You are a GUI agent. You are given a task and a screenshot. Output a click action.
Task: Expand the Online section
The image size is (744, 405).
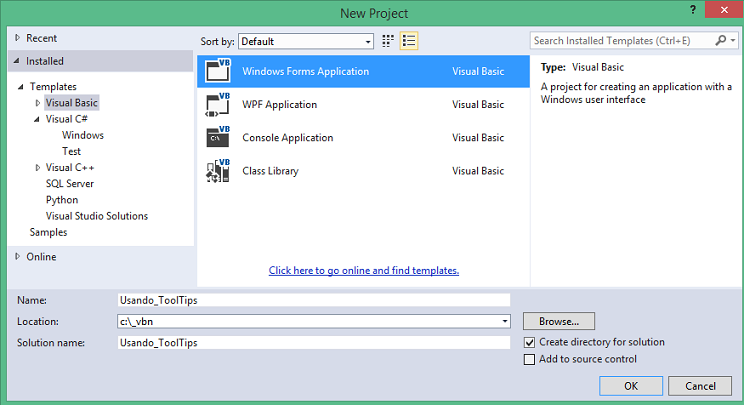pyautogui.click(x=18, y=256)
